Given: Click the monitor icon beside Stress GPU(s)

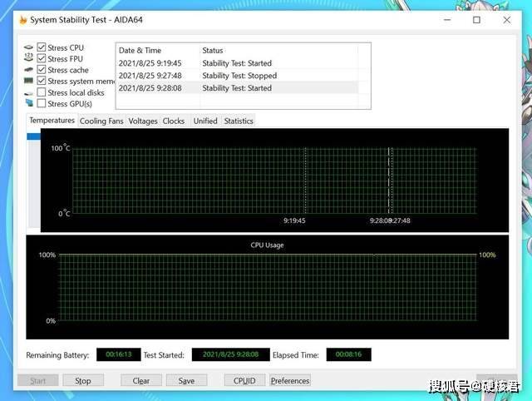Looking at the screenshot, I should click(30, 102).
